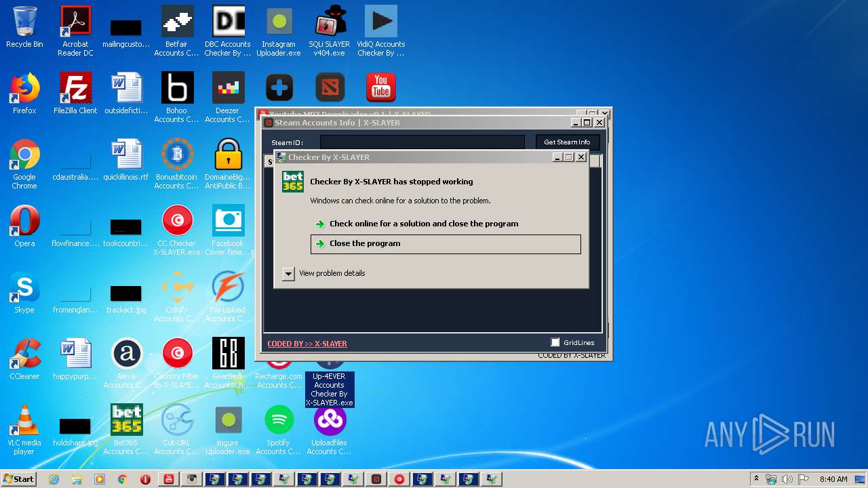The image size is (868, 488).
Task: Select the Acrobat Reader DC shortcut
Action: [75, 31]
